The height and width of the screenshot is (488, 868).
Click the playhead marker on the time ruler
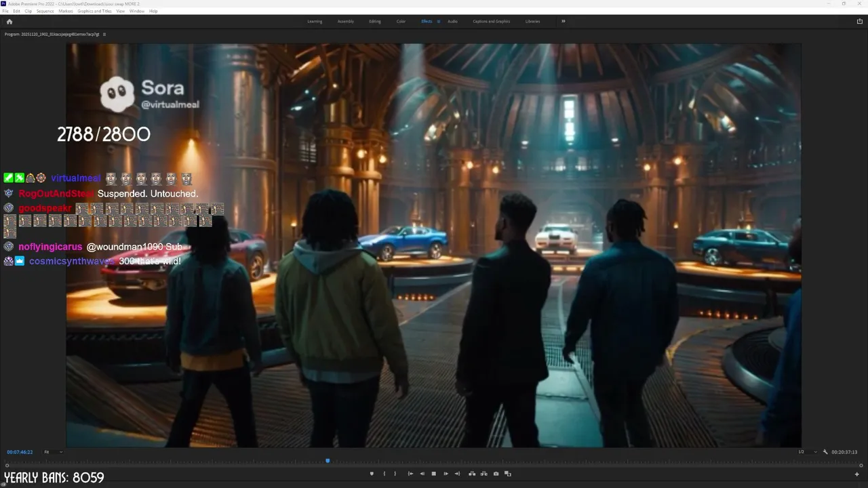click(x=328, y=461)
